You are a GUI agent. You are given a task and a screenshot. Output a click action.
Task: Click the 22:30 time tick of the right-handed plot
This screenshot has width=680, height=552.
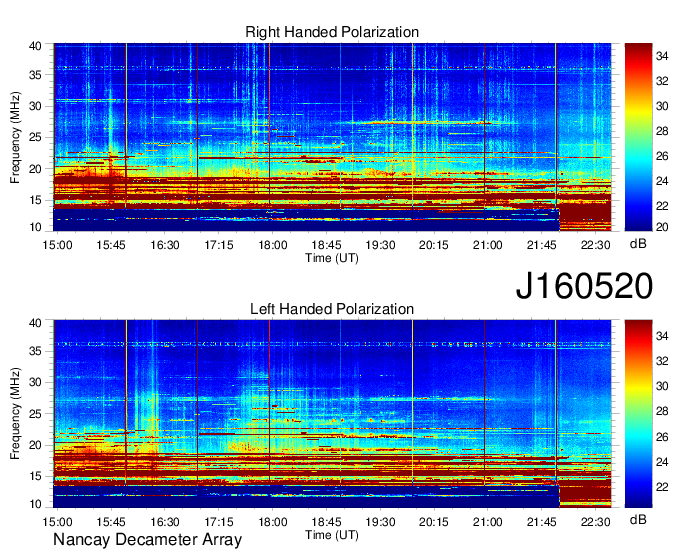click(595, 245)
